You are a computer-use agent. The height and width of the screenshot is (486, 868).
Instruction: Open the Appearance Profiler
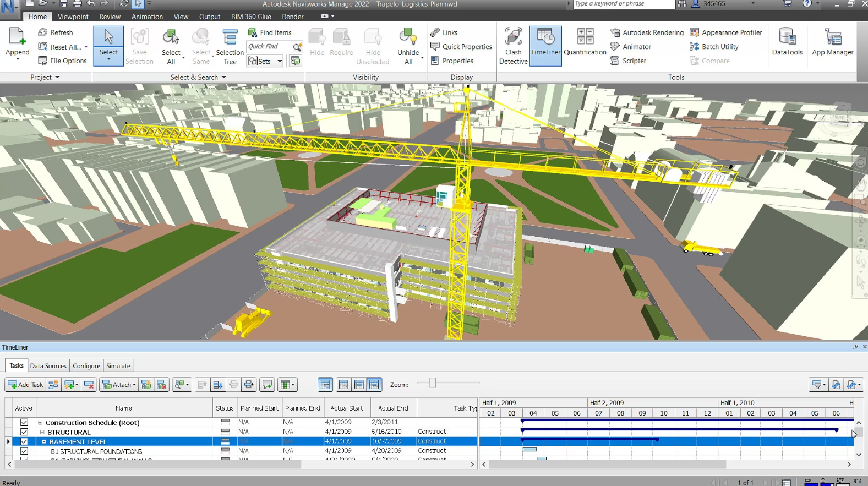tap(726, 32)
